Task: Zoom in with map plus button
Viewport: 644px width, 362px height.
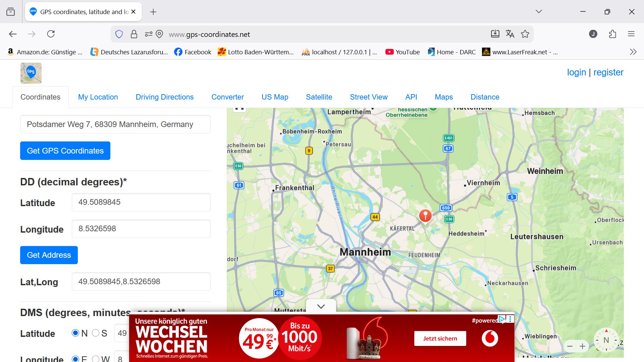Action: (x=583, y=346)
